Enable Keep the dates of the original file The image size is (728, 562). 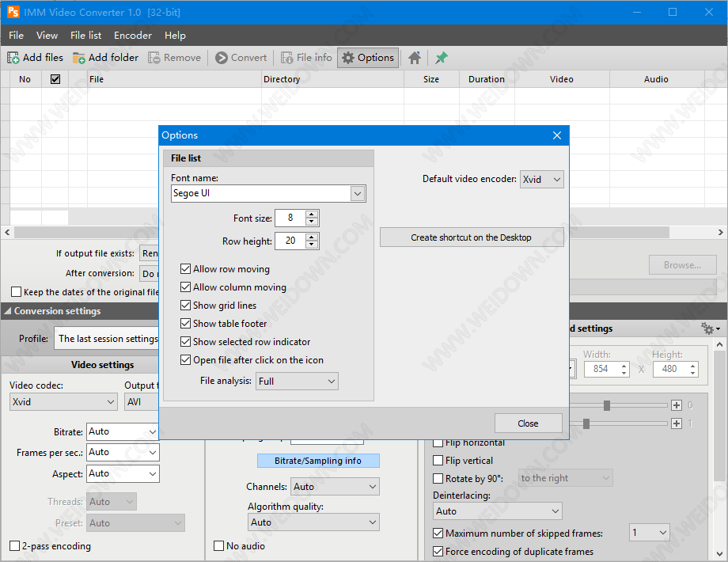(x=17, y=291)
